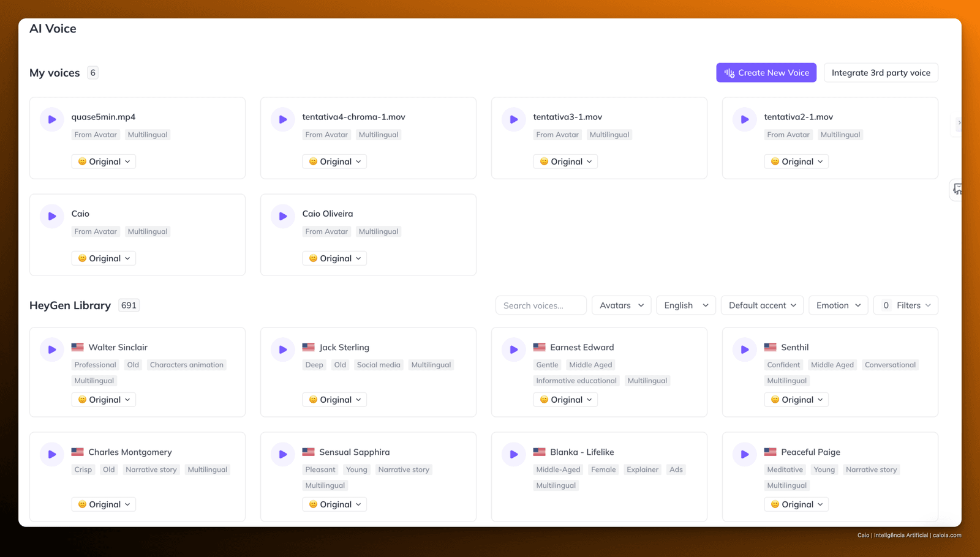This screenshot has height=557, width=980.
Task: Play the Sensual Sapphira voice sample
Action: pos(283,454)
